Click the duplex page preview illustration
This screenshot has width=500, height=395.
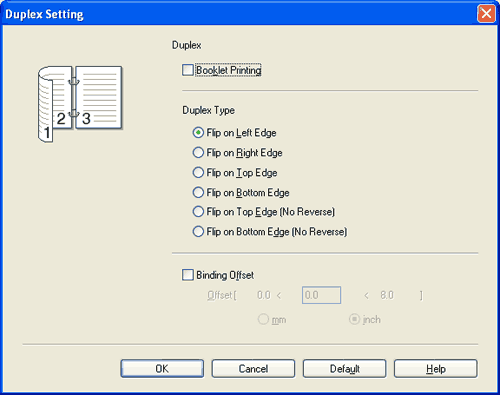(80, 104)
